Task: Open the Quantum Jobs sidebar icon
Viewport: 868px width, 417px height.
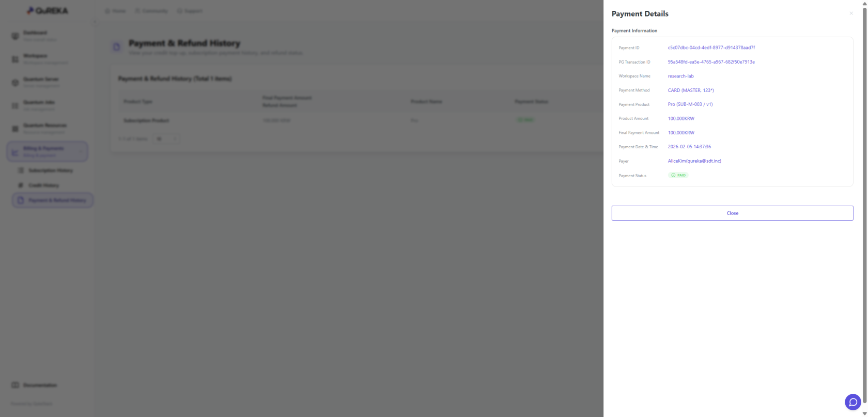Action: pos(15,105)
